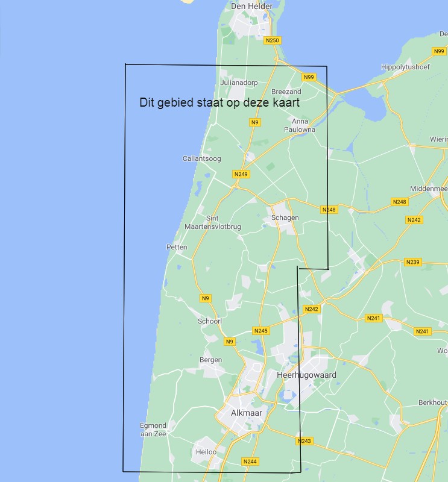
Task: Click the Anna Paulowna label
Action: [x=300, y=125]
